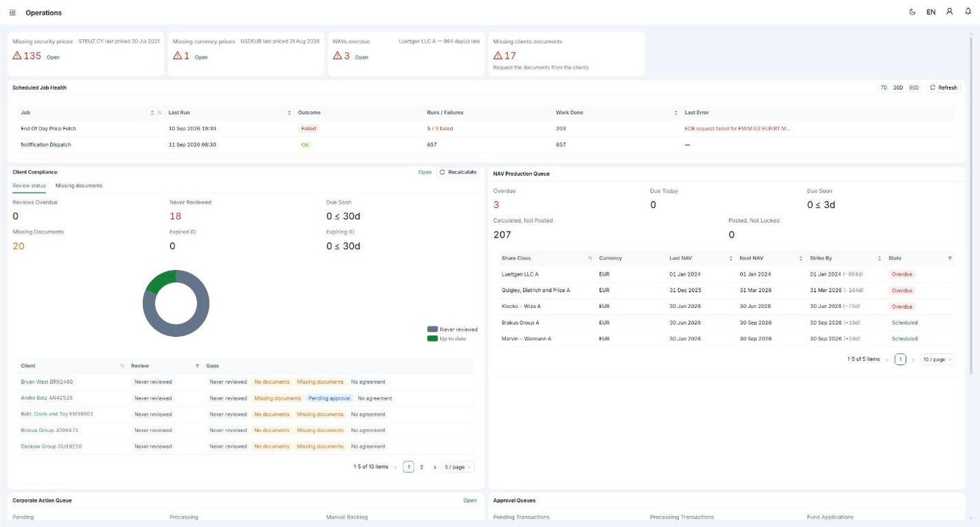
Task: Search the Job column with the magnifier icon
Action: 160,113
